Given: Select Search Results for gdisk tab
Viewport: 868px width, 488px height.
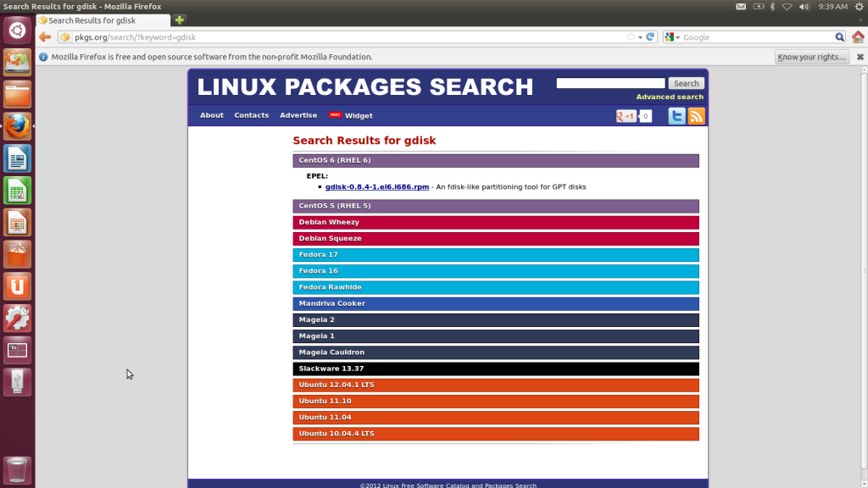Looking at the screenshot, I should [x=103, y=20].
